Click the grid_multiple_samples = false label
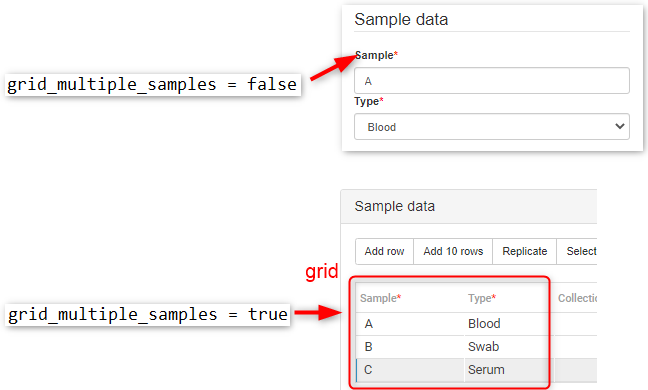The width and height of the screenshot is (648, 390). (x=152, y=85)
